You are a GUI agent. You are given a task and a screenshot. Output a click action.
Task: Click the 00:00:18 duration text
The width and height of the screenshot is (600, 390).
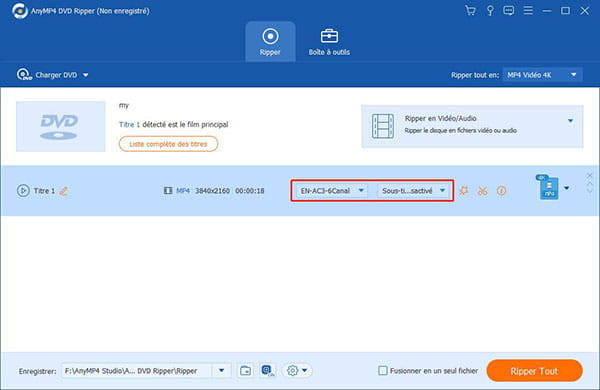coord(249,191)
